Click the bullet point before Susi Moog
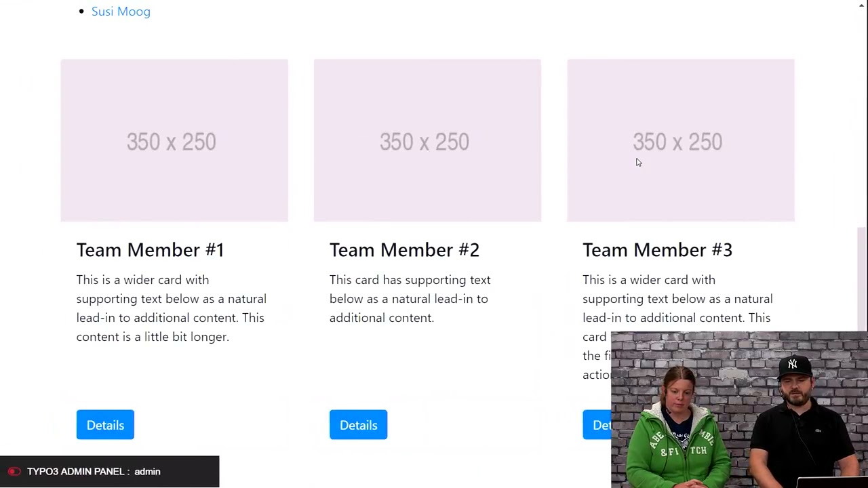This screenshot has width=868, height=488. [x=81, y=12]
